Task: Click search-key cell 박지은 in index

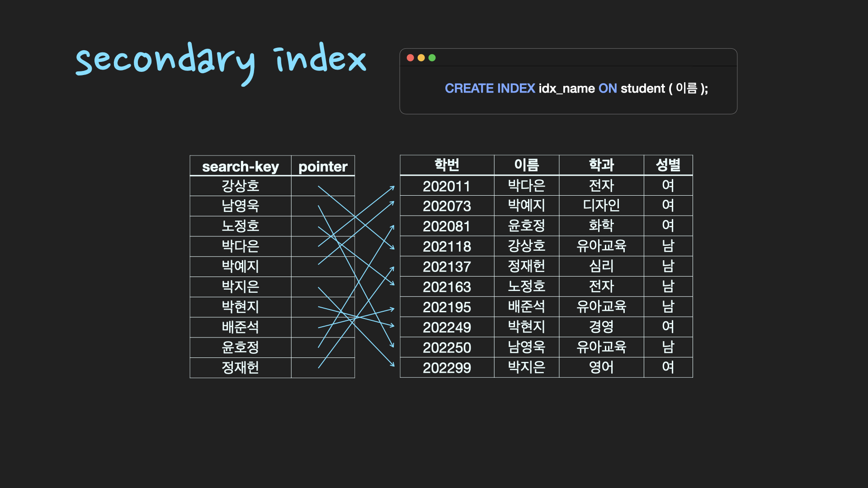Action: coord(240,286)
